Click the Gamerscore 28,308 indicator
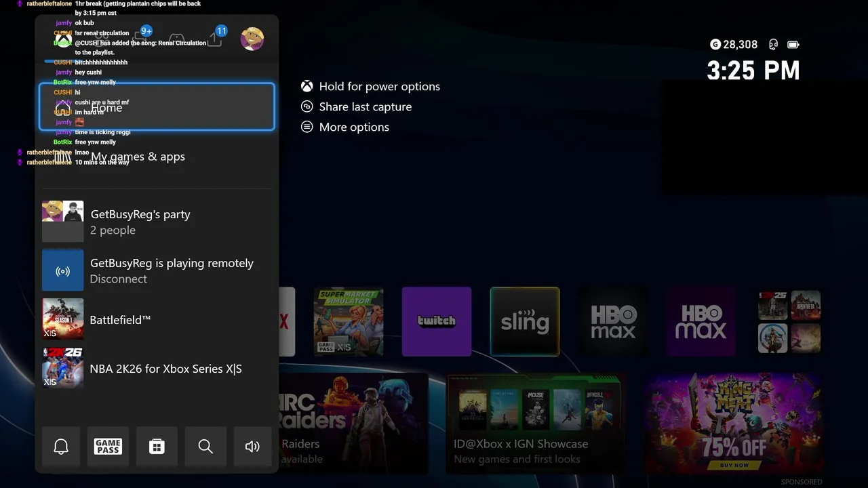 [x=734, y=45]
